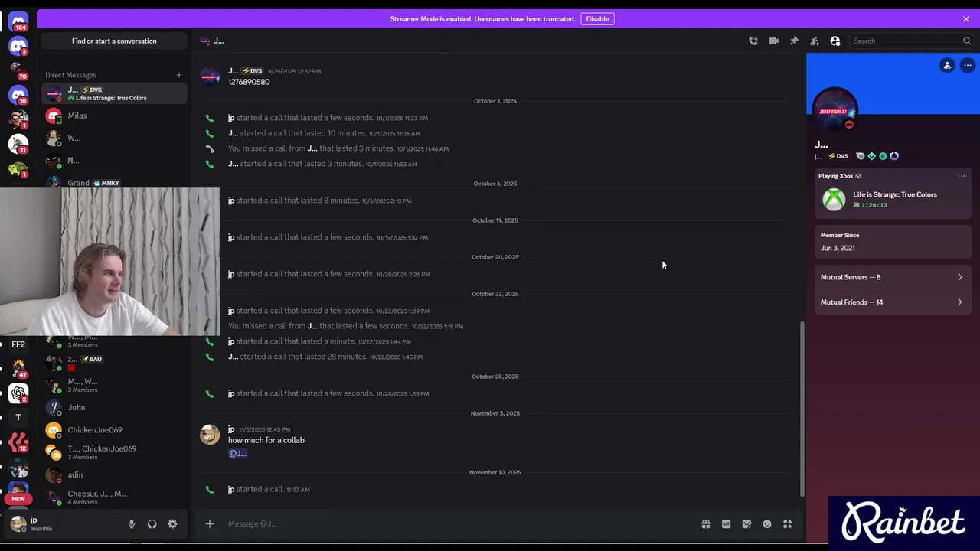Screen dimensions: 980x551
Task: Open pinned messages with the pin icon
Action: click(x=794, y=41)
